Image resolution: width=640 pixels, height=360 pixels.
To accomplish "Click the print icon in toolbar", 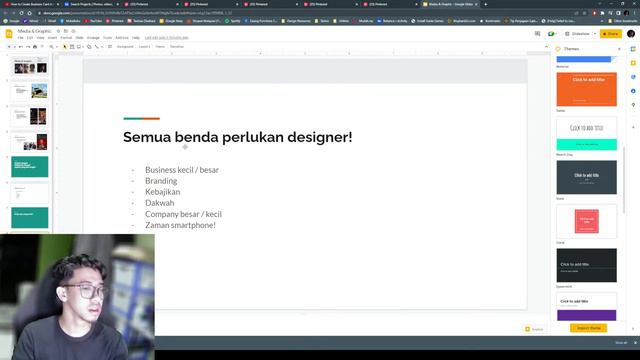I will (35, 47).
